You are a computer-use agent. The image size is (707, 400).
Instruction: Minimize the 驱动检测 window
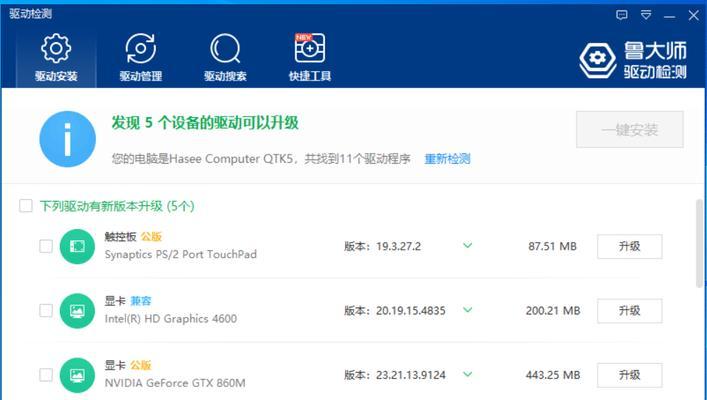(670, 16)
